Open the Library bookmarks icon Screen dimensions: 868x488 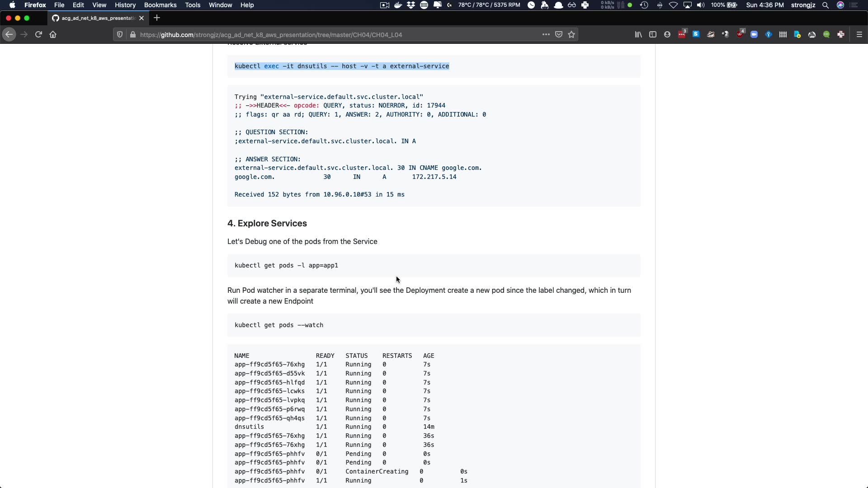(x=638, y=34)
